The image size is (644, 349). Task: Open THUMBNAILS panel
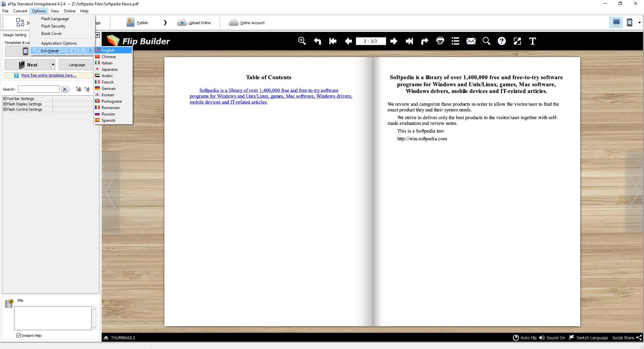120,338
